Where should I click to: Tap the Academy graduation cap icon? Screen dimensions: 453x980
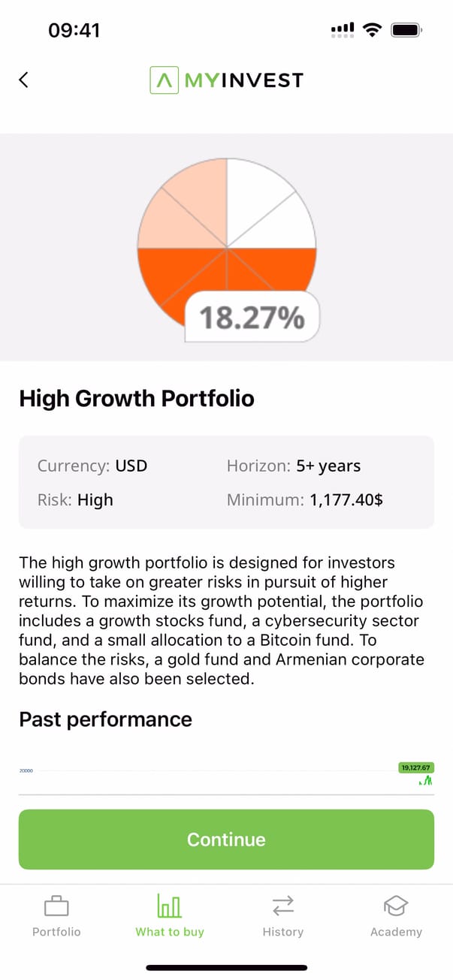coord(396,906)
